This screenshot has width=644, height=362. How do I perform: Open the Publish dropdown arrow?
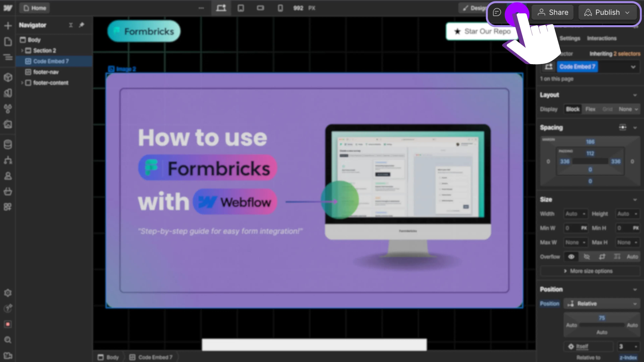[x=627, y=13]
